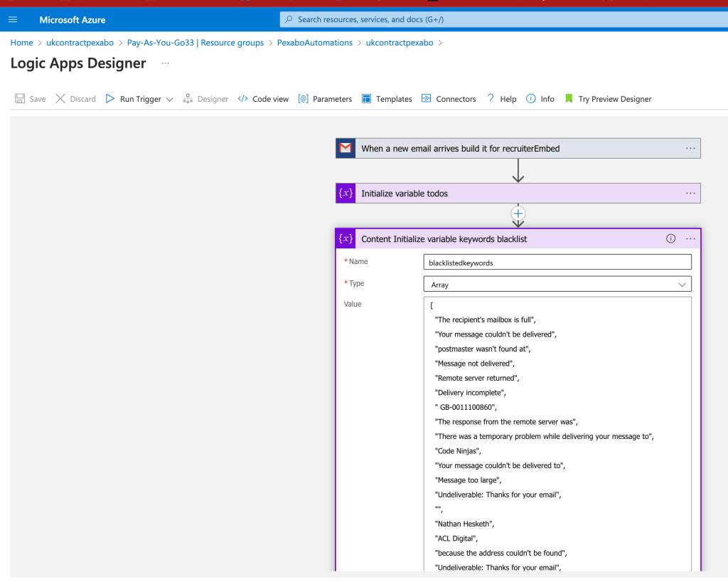Image resolution: width=728 pixels, height=582 pixels.
Task: Open first ukcontractpexabo breadcrumb link
Action: [x=80, y=43]
